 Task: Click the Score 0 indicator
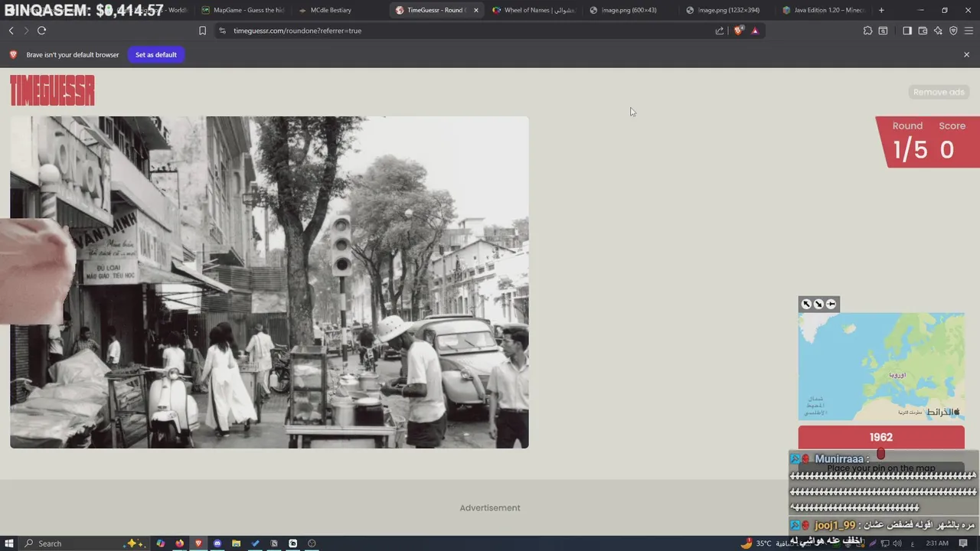pyautogui.click(x=952, y=142)
